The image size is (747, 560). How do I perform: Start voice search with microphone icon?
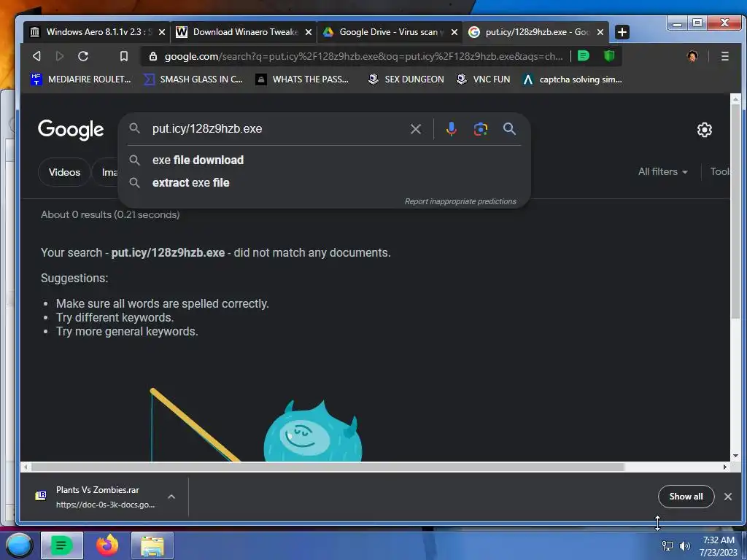pyautogui.click(x=451, y=129)
